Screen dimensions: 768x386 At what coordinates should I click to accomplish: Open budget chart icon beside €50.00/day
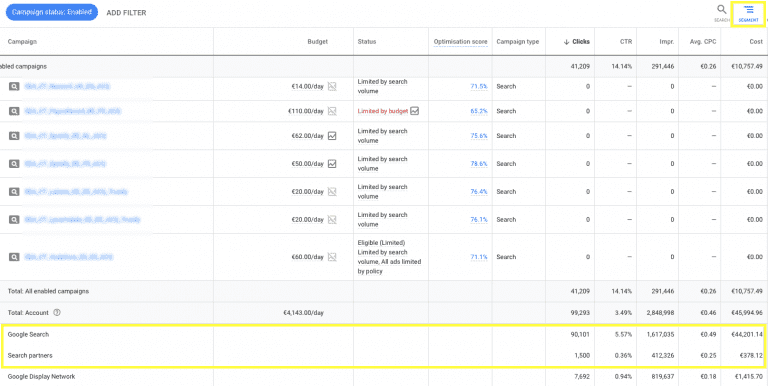(332, 164)
